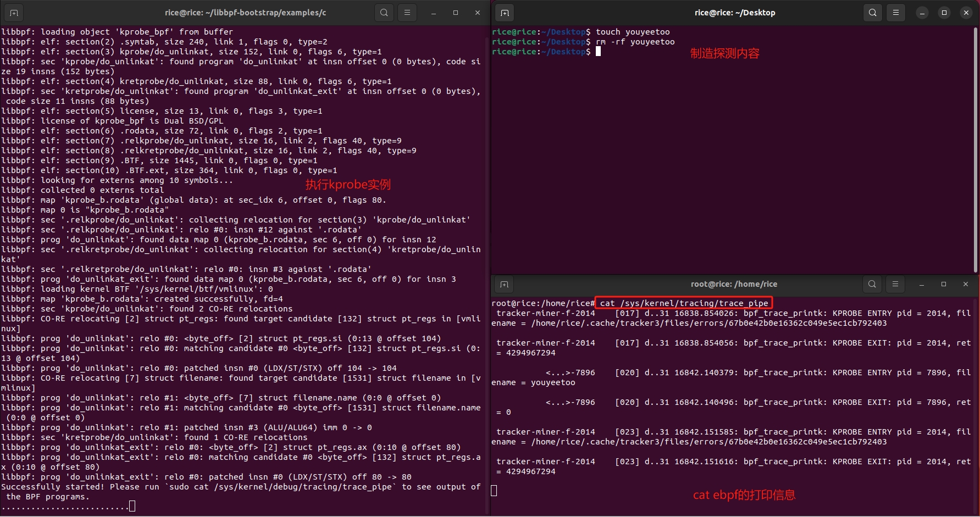The image size is (980, 517).
Task: Click line 'ename = youyeetoo' in trace output
Action: (x=533, y=382)
